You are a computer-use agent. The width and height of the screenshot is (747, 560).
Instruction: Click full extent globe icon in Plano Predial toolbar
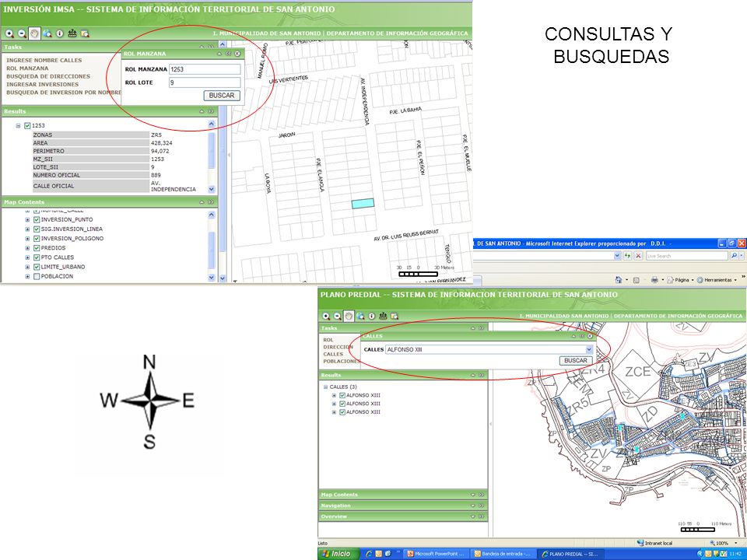coord(360,317)
